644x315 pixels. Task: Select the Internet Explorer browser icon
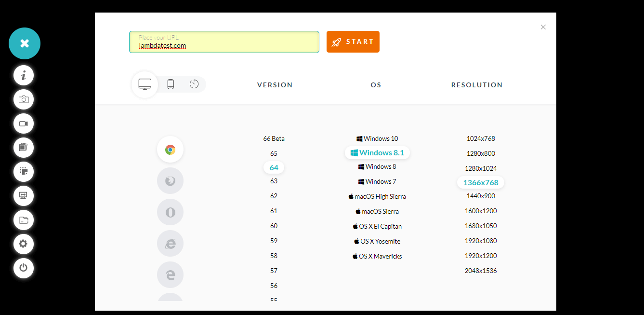pos(170,243)
